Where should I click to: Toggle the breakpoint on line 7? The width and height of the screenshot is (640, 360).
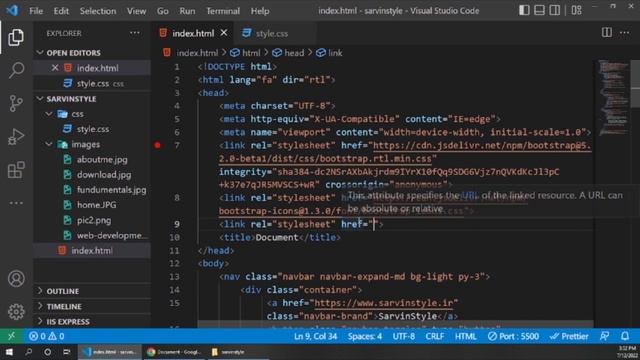[x=158, y=145]
